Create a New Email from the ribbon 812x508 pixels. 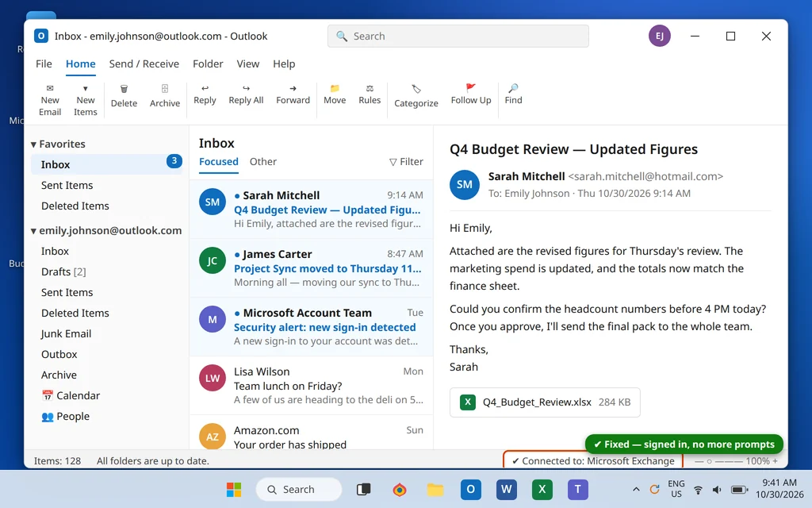click(x=50, y=100)
